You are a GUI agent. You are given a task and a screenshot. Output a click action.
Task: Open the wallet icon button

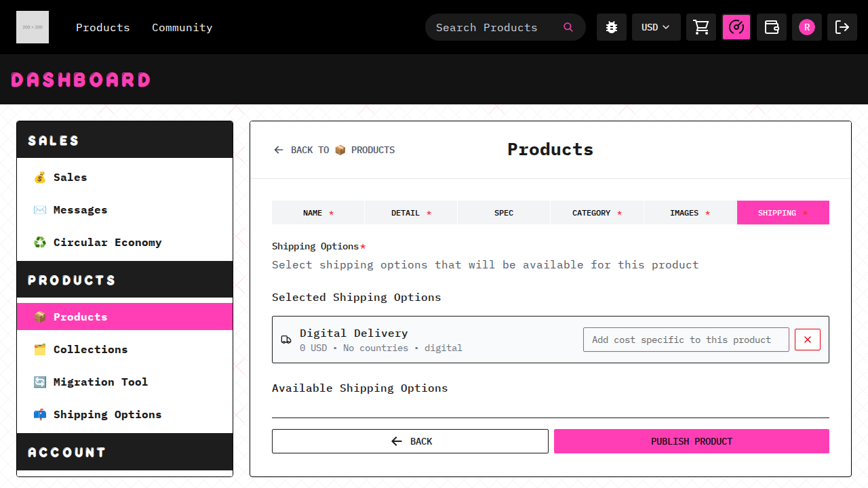pos(772,27)
